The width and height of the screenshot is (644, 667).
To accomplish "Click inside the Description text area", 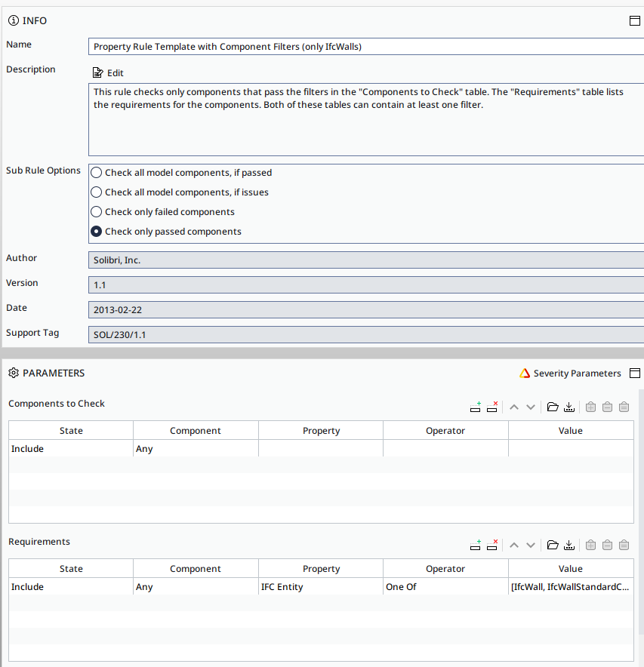I will 366,119.
